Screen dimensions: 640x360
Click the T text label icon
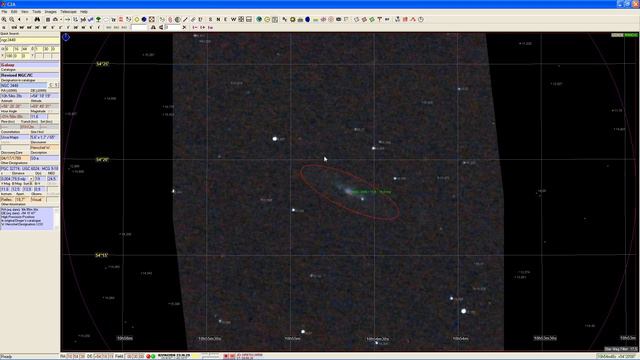point(380,19)
